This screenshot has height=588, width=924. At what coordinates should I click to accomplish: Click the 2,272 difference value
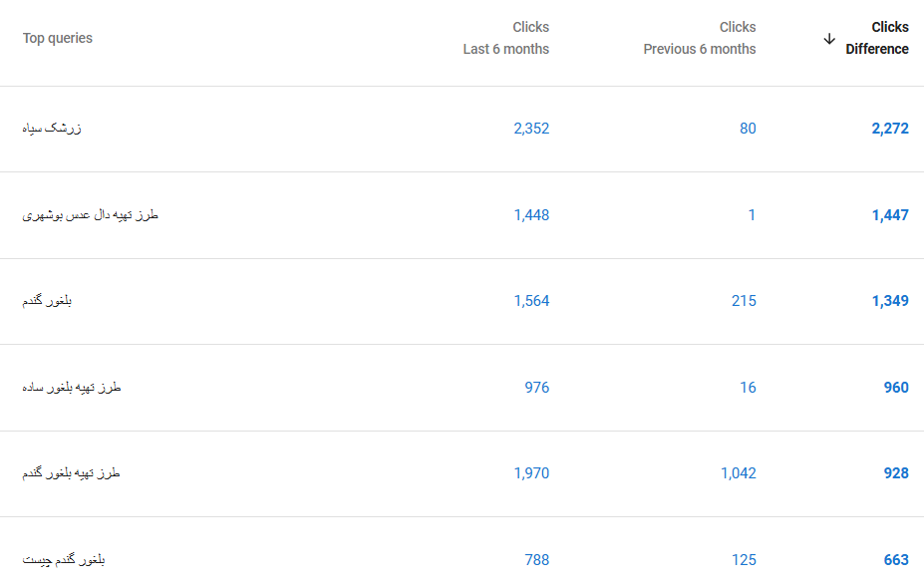click(890, 129)
